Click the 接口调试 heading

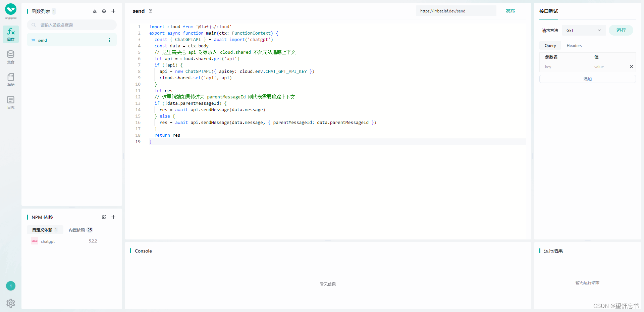[x=549, y=11]
